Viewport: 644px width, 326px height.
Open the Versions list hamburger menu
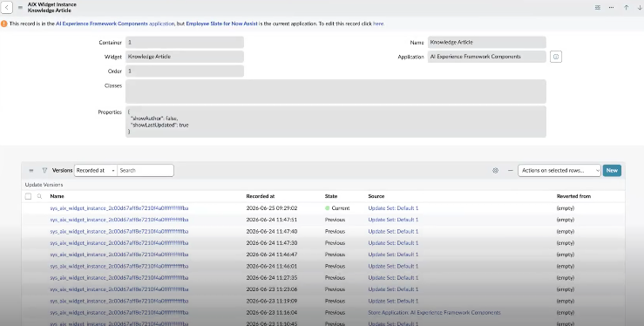pos(31,170)
